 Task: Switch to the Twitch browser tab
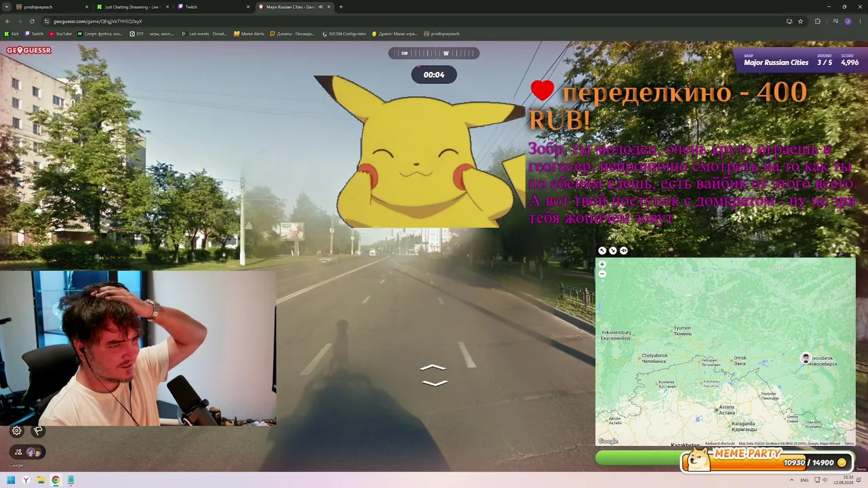tap(214, 7)
